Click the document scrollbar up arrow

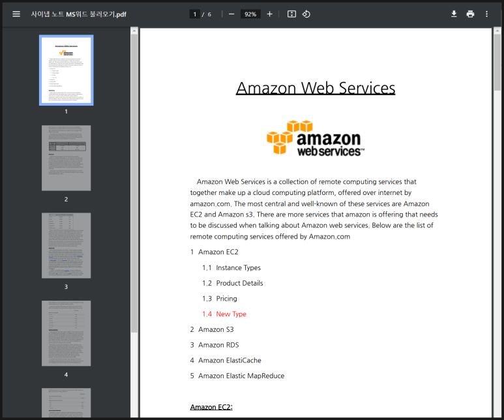click(497, 31)
